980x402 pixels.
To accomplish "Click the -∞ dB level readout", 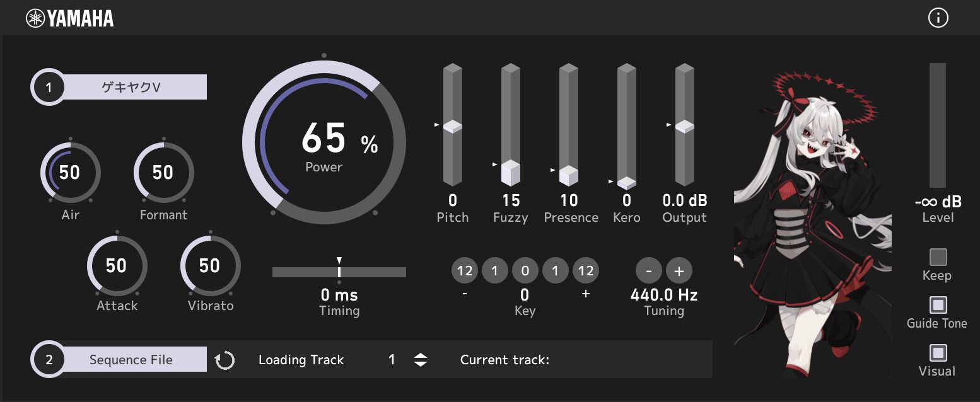I will click(x=938, y=202).
